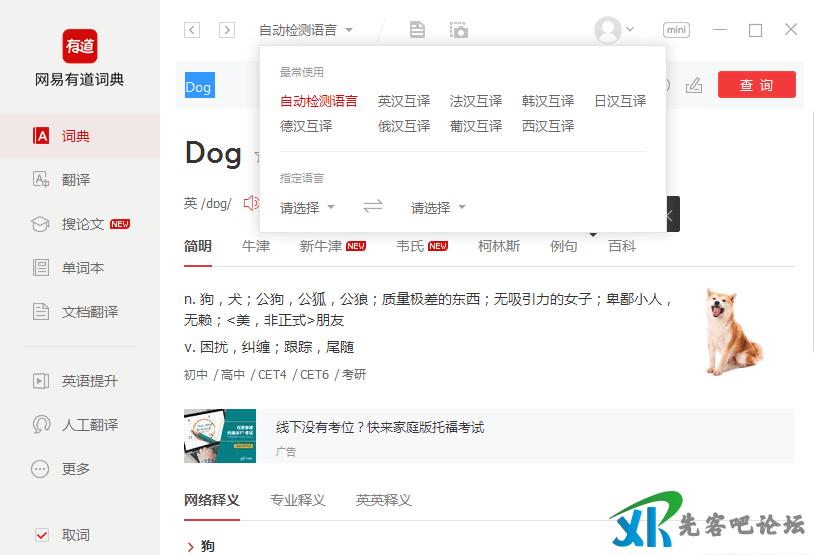Viewport: 814px width, 555px height.
Task: Go back with the left arrow button
Action: point(192,30)
